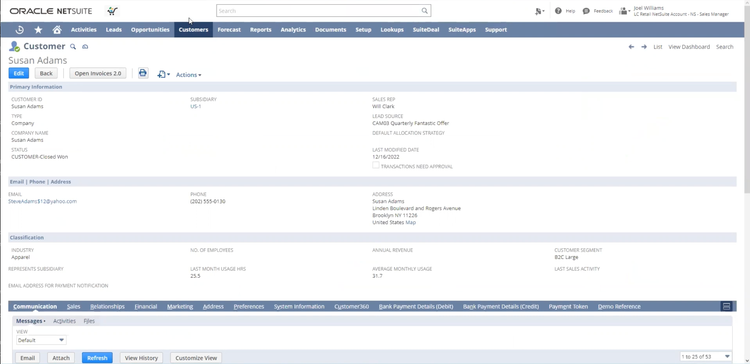Toggle Transactions Need Approval checkbox
750x364 pixels.
[376, 165]
